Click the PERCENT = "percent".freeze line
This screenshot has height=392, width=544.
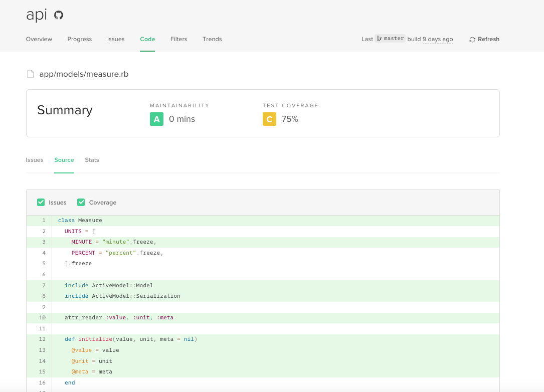(x=117, y=253)
